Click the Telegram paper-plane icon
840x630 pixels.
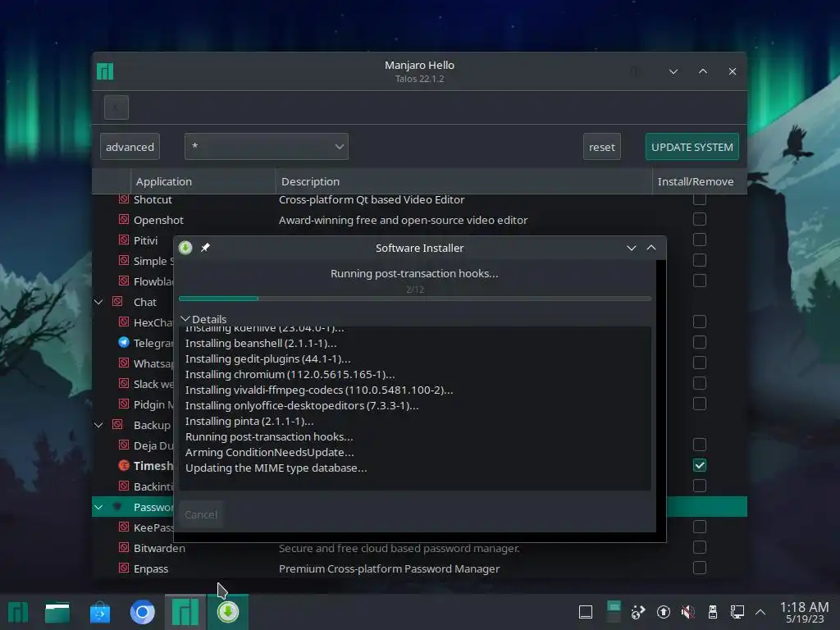click(x=124, y=342)
